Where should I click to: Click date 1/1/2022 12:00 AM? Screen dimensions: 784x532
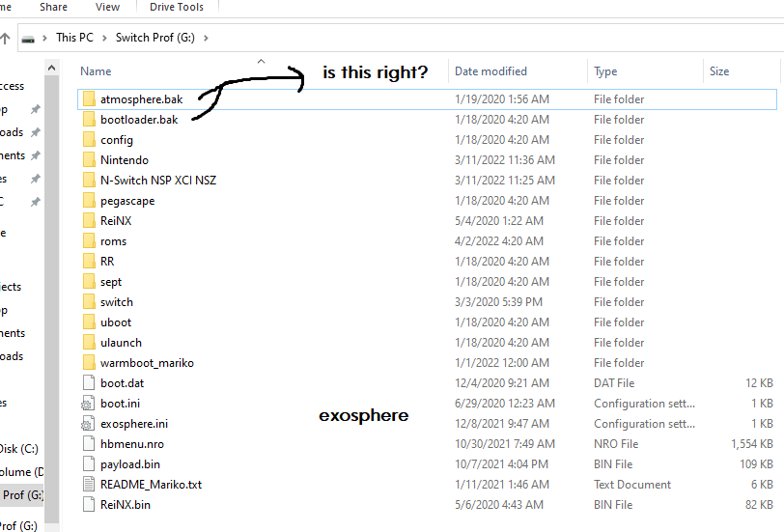tap(502, 362)
